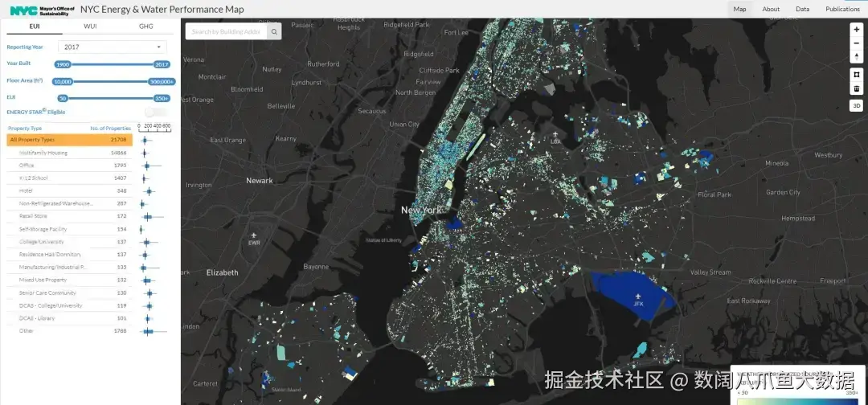Select Residence Hall/Dormitory property type
The width and height of the screenshot is (868, 405).
[x=69, y=255]
